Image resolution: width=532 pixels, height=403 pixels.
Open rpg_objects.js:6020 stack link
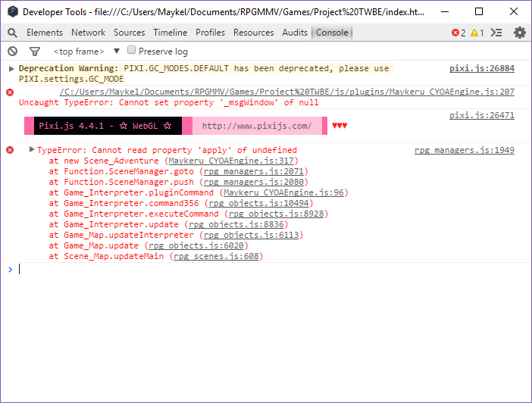(x=196, y=245)
